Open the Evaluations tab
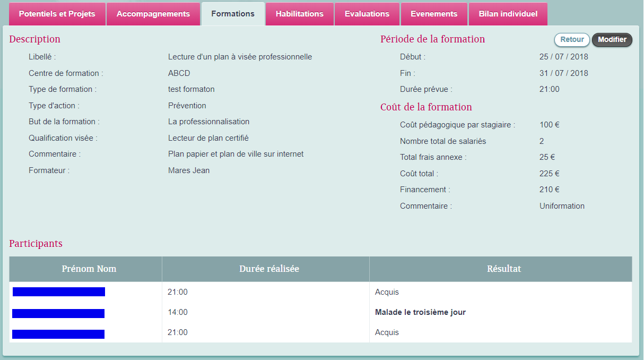This screenshot has width=644, height=360. tap(367, 14)
